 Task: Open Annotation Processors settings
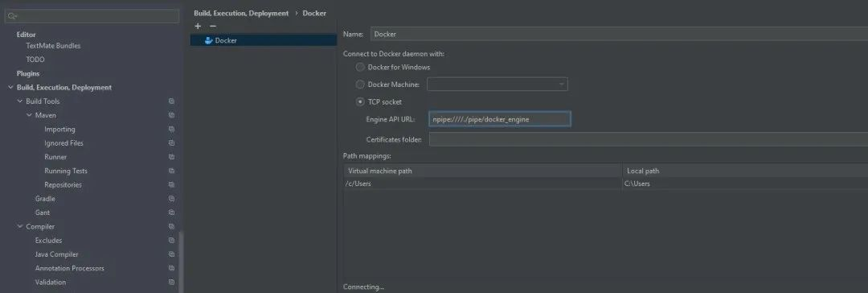click(70, 268)
